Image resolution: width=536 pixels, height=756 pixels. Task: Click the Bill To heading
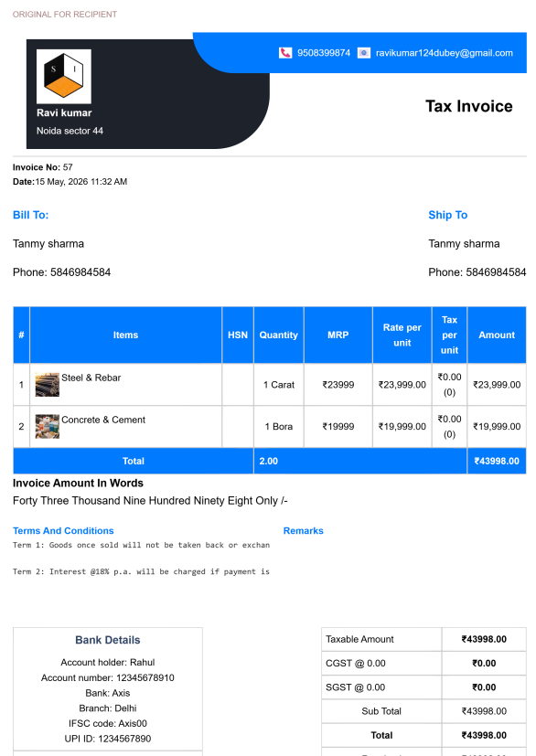[x=31, y=215]
